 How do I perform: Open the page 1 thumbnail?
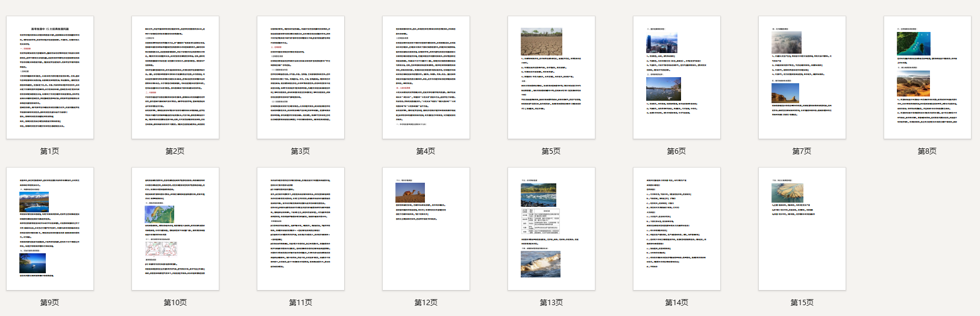50,78
